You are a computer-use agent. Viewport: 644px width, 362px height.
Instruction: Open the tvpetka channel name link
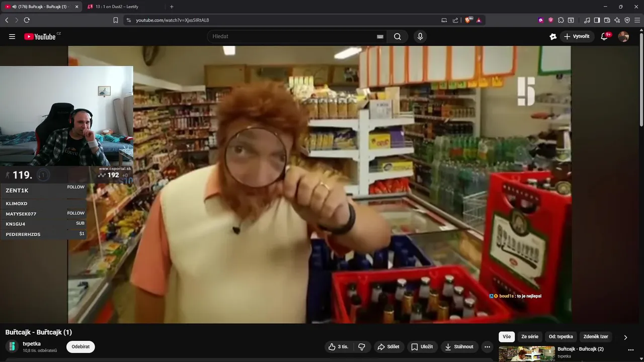32,344
